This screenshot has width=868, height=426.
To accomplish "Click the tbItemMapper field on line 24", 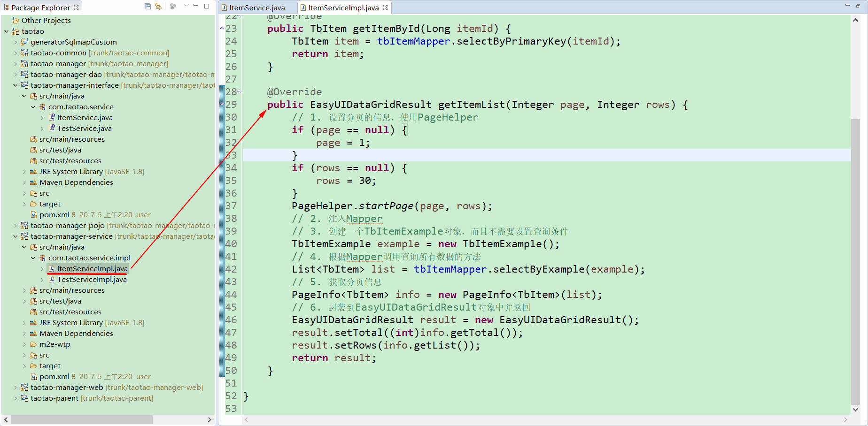I will tap(413, 41).
